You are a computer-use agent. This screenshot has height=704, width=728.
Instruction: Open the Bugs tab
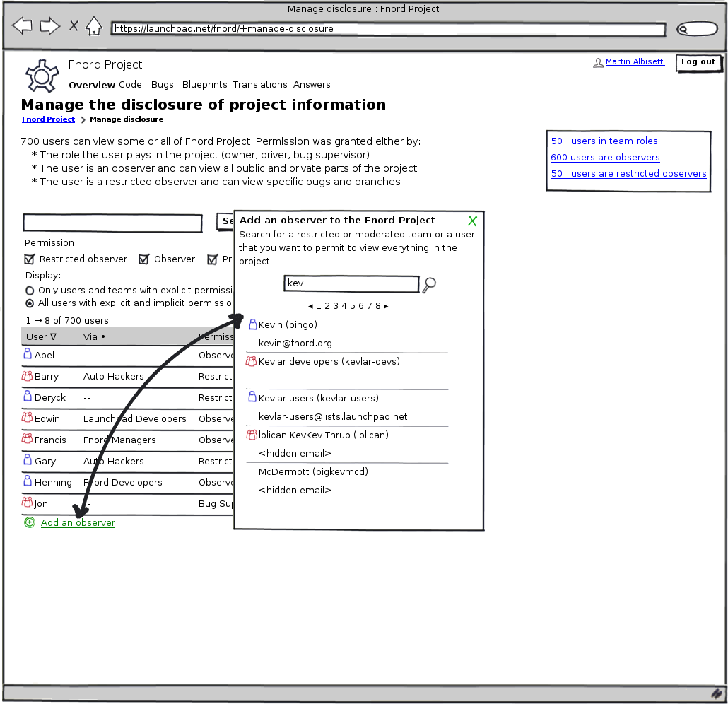(x=162, y=85)
